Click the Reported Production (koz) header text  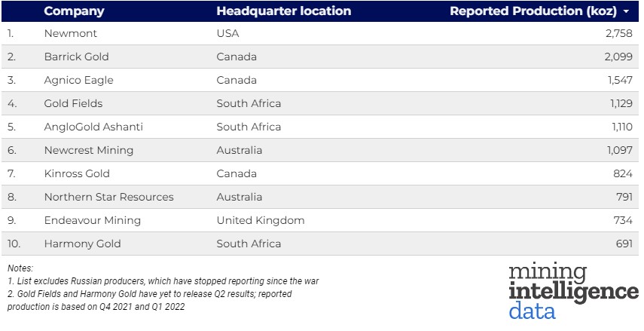click(x=533, y=11)
